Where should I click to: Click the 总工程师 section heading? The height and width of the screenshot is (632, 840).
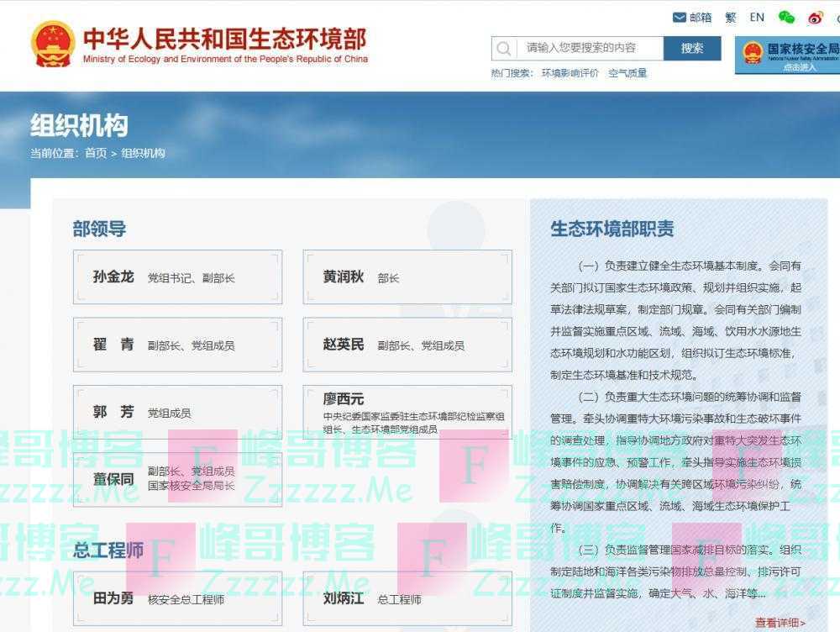coord(108,550)
